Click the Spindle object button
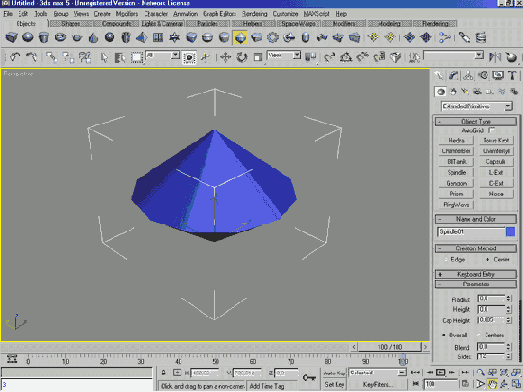This screenshot has height=392, width=523. 456,172
